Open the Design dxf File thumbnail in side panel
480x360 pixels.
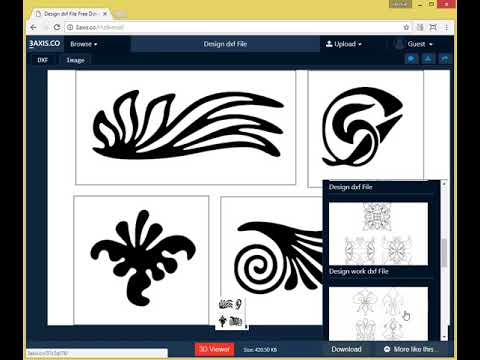[378, 233]
